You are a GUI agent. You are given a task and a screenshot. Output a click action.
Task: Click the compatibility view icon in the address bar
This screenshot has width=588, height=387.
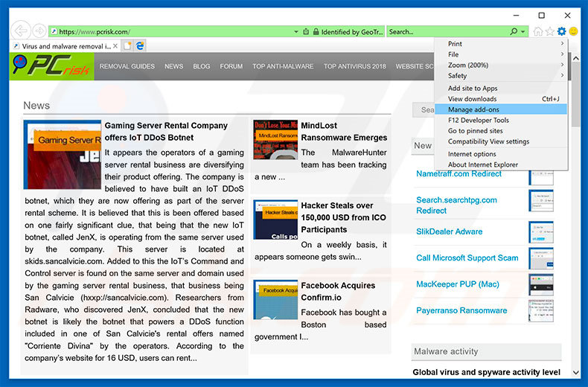tap(306, 32)
